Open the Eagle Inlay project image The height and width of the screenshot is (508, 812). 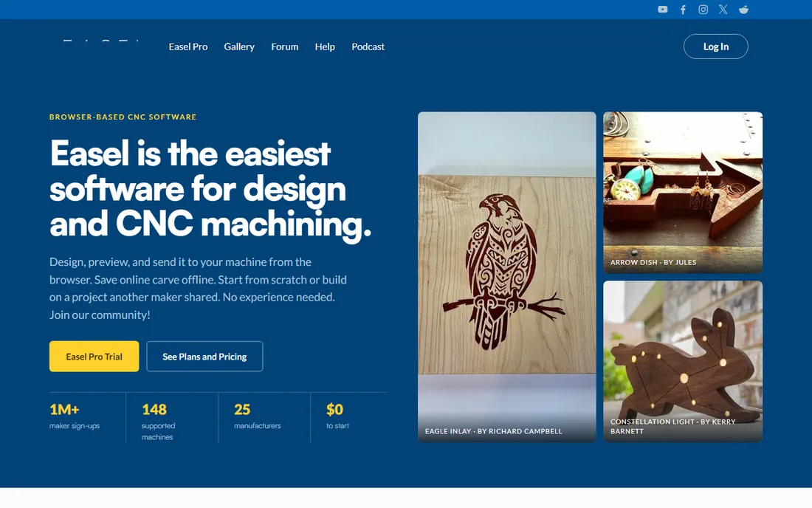(507, 277)
